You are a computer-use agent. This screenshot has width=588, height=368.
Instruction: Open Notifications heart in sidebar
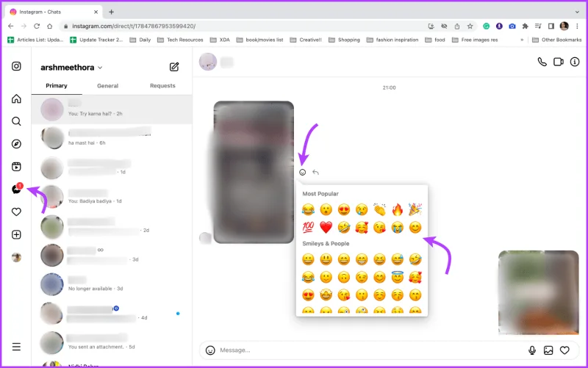click(16, 212)
